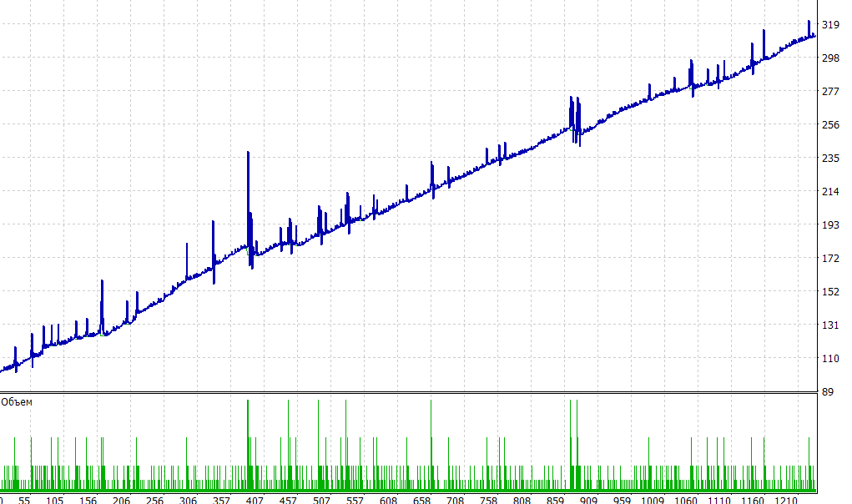Select the 110 price axis label
This screenshot has height=504, width=852.
[830, 359]
